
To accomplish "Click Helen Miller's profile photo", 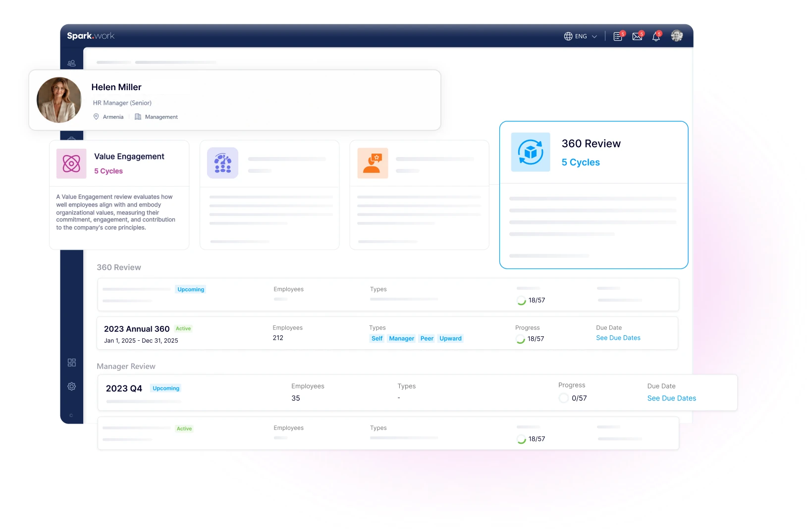I will (59, 100).
